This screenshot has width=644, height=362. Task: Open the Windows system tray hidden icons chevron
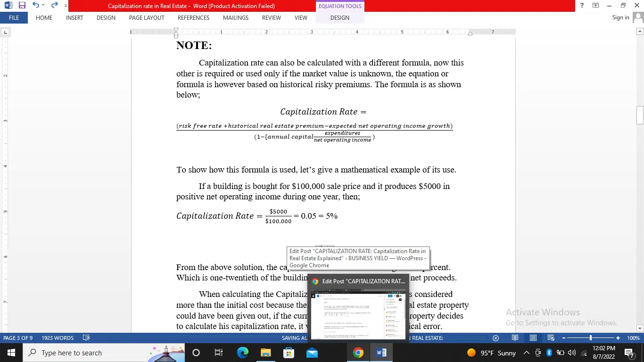click(526, 353)
